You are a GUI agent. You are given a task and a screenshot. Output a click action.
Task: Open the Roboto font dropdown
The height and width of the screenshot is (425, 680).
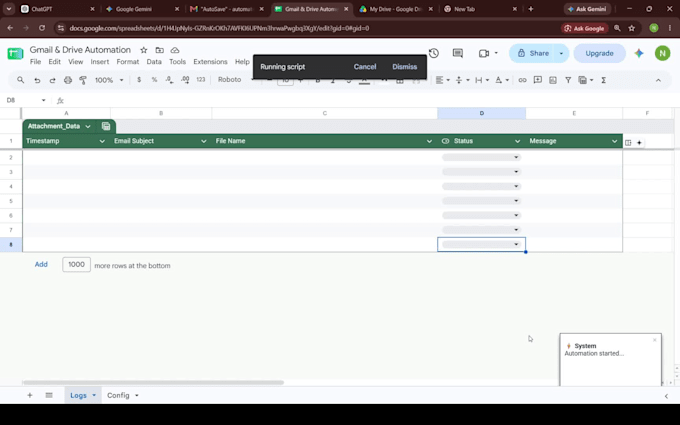click(x=235, y=80)
